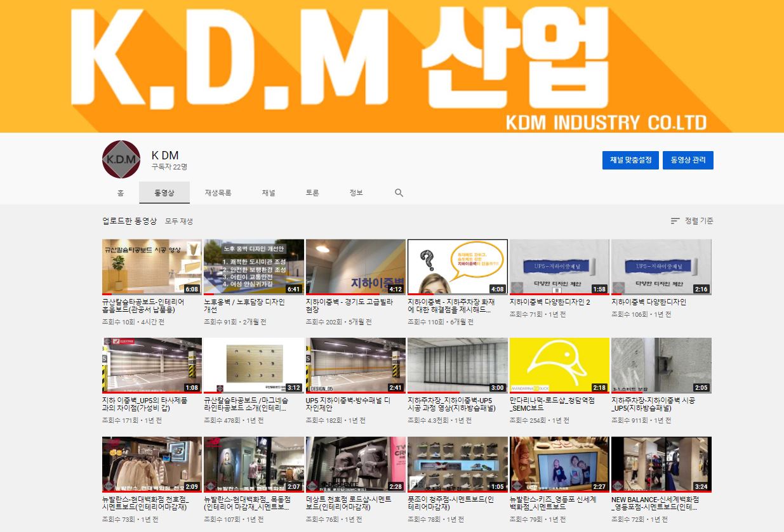Select the 동영상 tab

[164, 193]
